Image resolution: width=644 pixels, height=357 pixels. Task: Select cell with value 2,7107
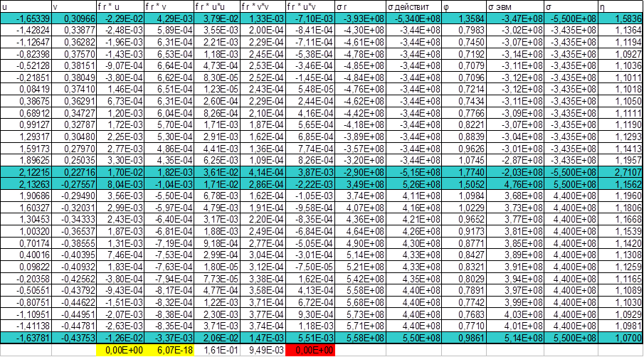coord(621,171)
